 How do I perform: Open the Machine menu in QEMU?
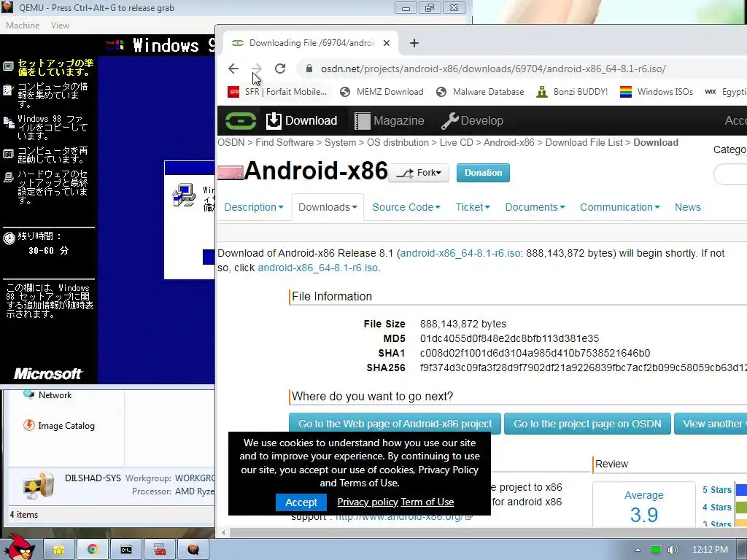click(x=23, y=26)
